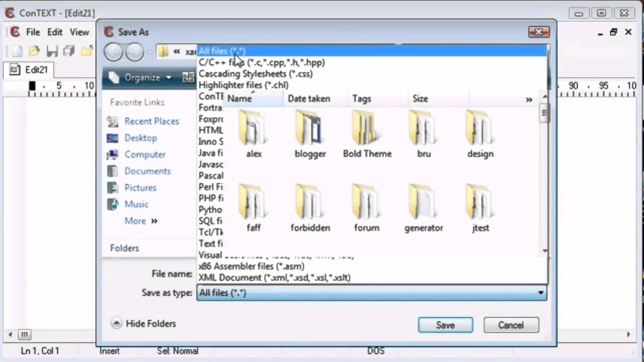Sort by the Name column header
This screenshot has width=644, height=362.
coord(253,99)
